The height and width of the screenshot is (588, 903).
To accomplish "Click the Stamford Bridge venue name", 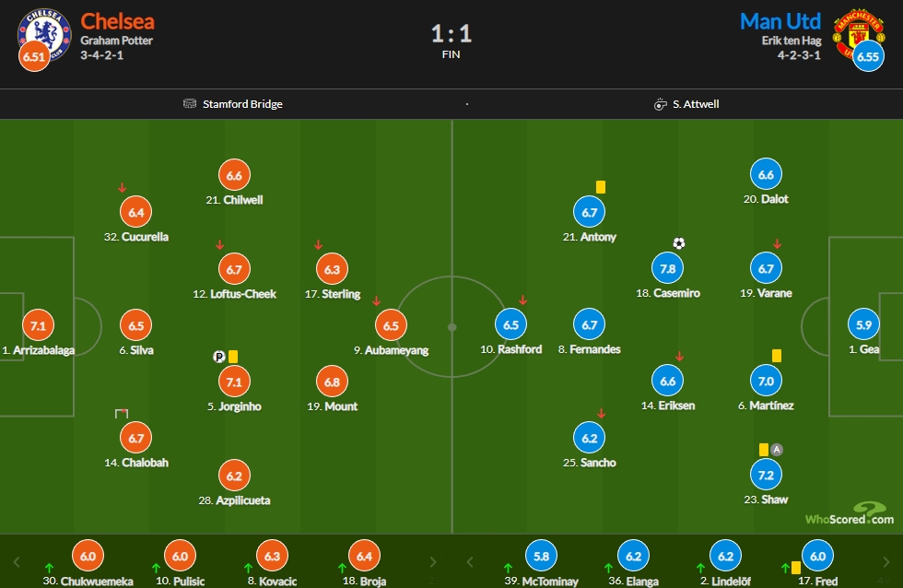I will point(242,104).
